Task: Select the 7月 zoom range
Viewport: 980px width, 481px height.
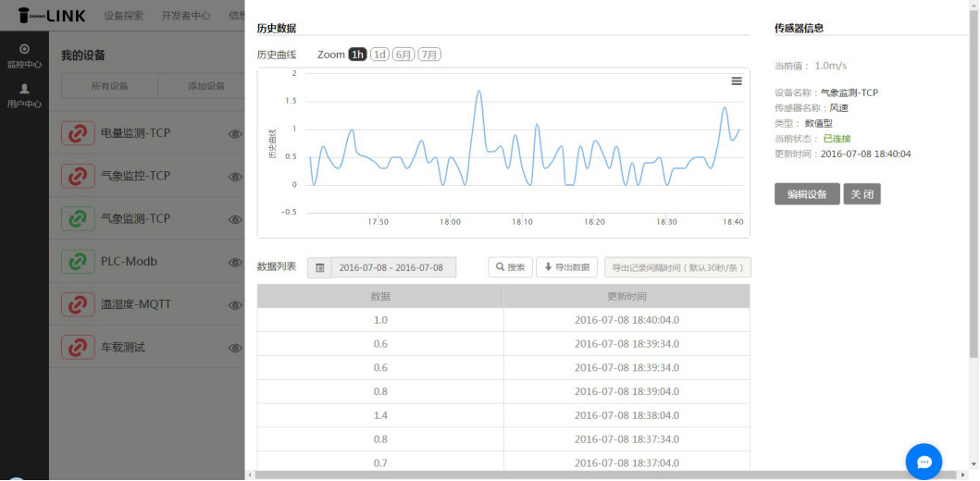Action: 429,55
